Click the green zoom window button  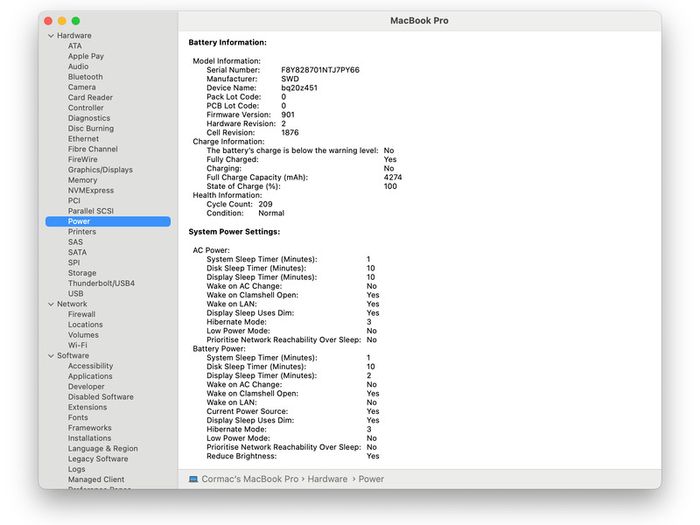[x=76, y=21]
